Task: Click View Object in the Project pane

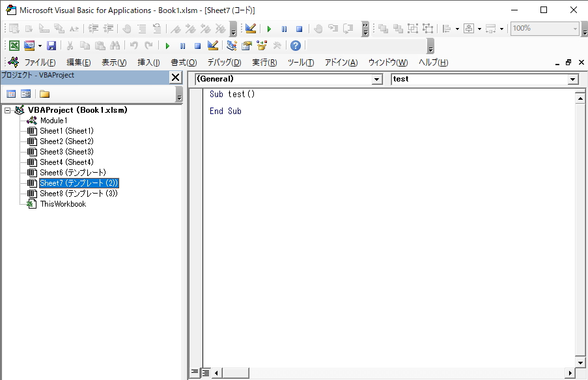Action: point(25,94)
